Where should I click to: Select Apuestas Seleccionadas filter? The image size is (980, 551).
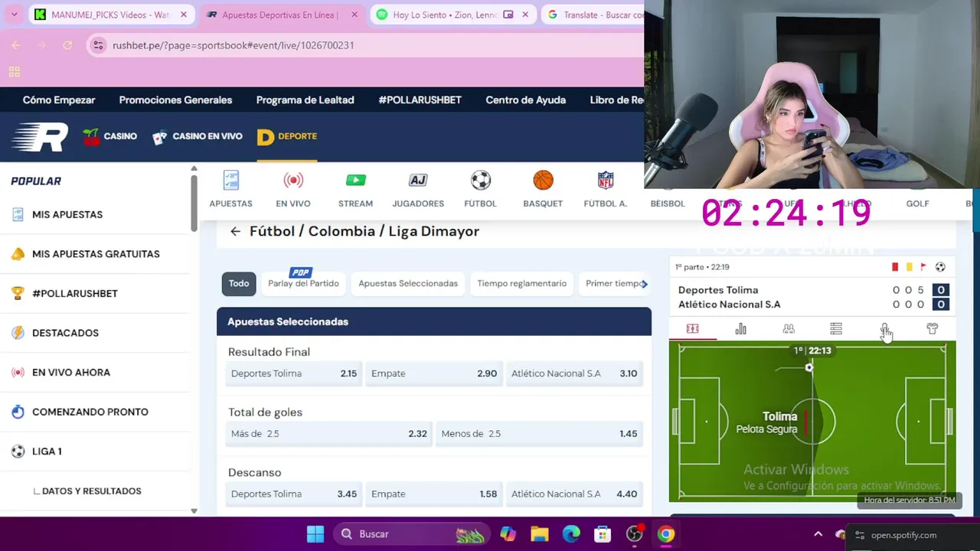[x=408, y=283]
